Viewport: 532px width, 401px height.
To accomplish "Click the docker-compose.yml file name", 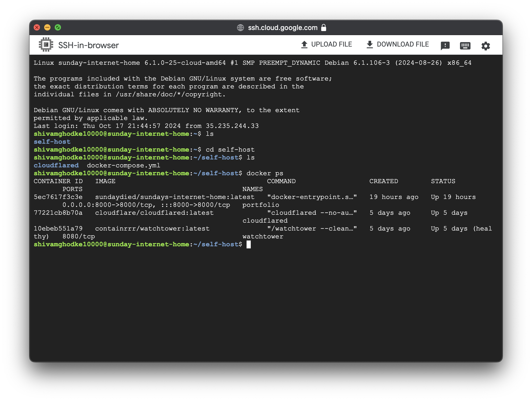I will [x=124, y=166].
